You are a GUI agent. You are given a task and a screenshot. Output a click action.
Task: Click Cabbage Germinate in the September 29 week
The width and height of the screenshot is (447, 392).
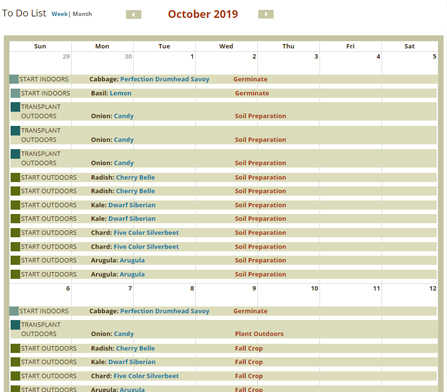pos(250,79)
